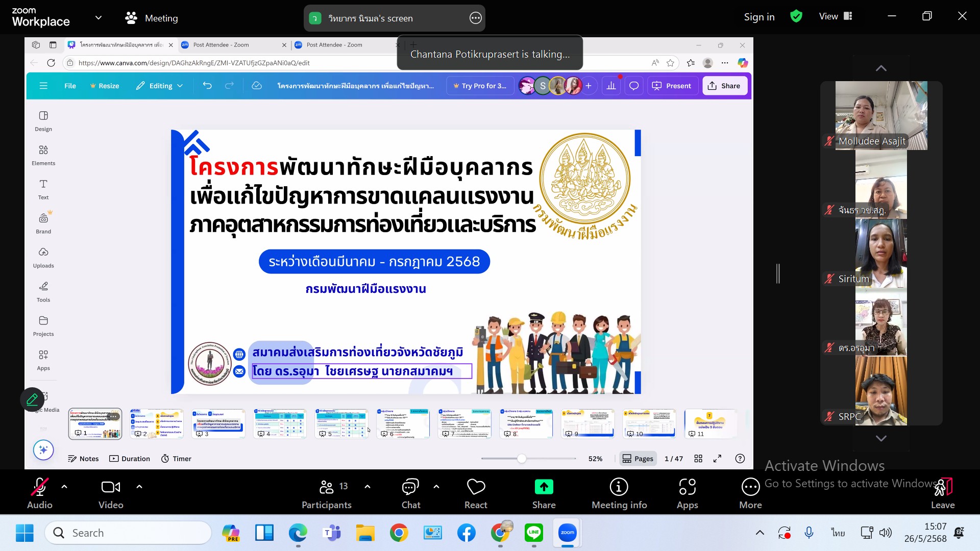The height and width of the screenshot is (551, 980).
Task: Click Present button in Canva
Action: pos(671,86)
